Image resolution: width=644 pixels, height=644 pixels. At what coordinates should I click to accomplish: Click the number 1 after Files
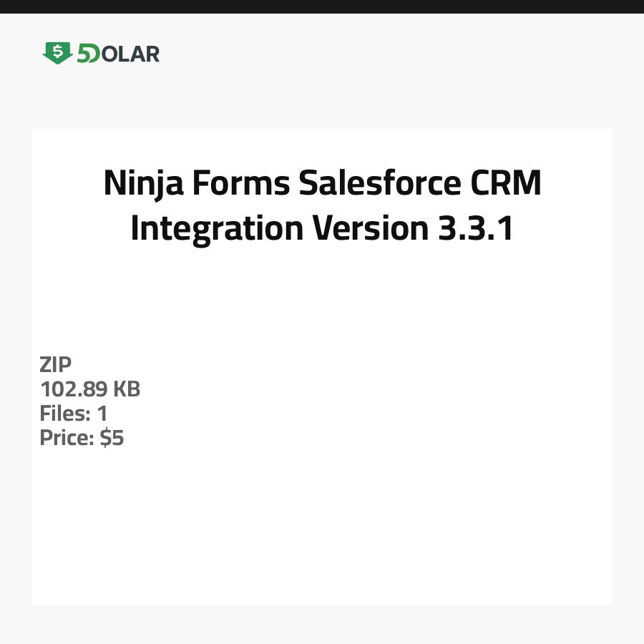click(102, 414)
